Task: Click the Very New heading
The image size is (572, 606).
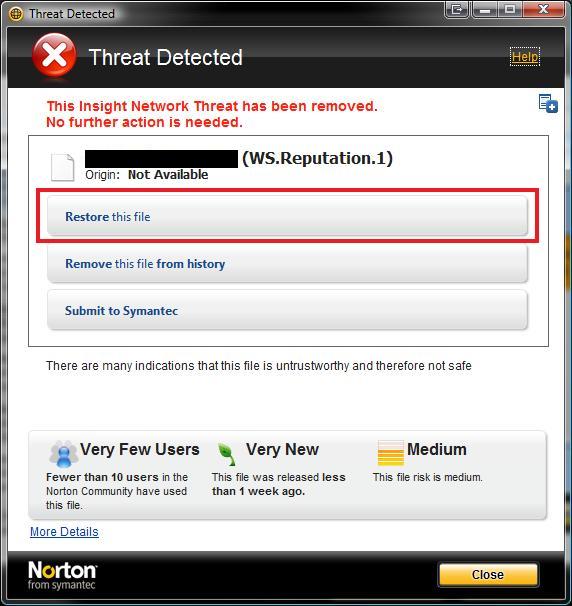Action: pyautogui.click(x=282, y=449)
